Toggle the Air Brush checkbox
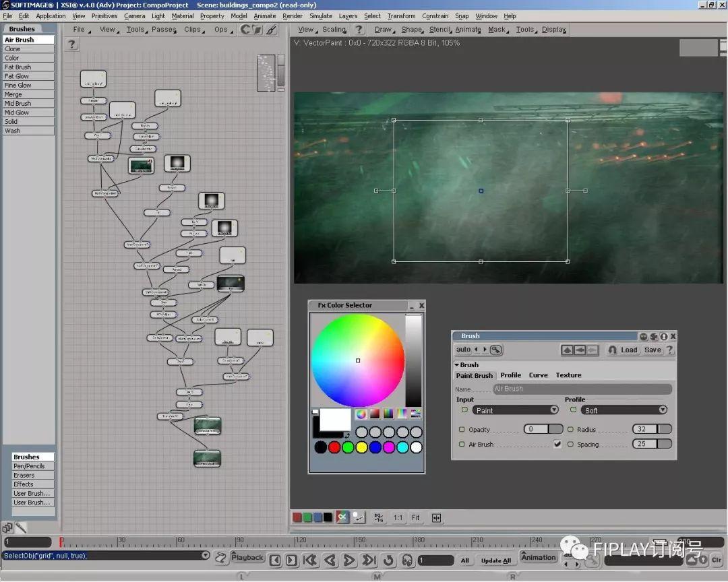 (x=557, y=445)
